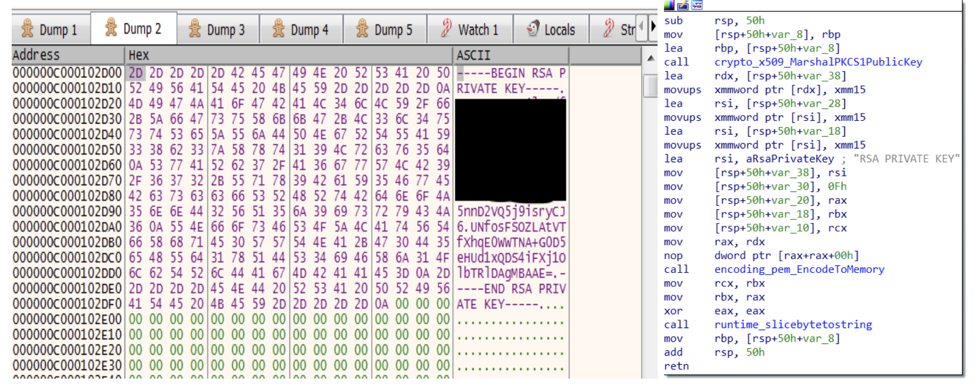Screen dimensions: 980x388
Task: Click the tab bar scroll-left arrow
Action: [641, 27]
